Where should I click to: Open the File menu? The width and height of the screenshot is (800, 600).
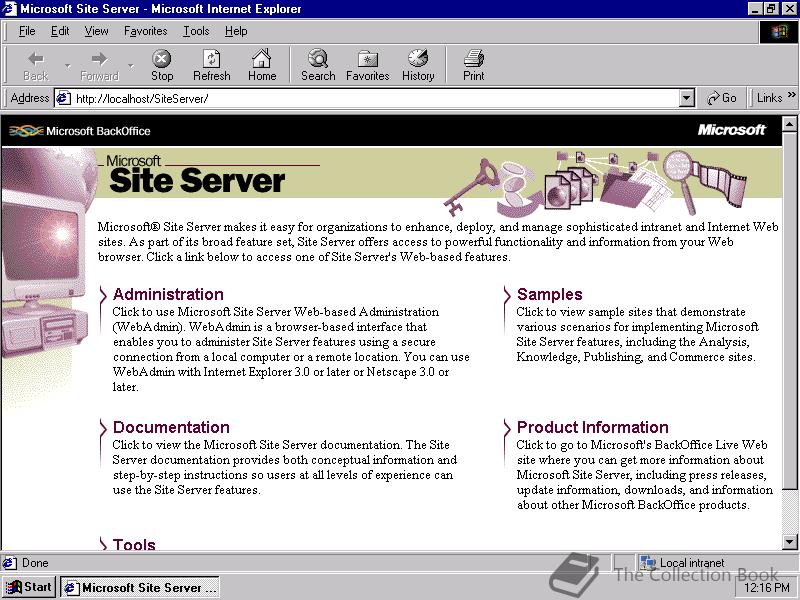point(27,31)
